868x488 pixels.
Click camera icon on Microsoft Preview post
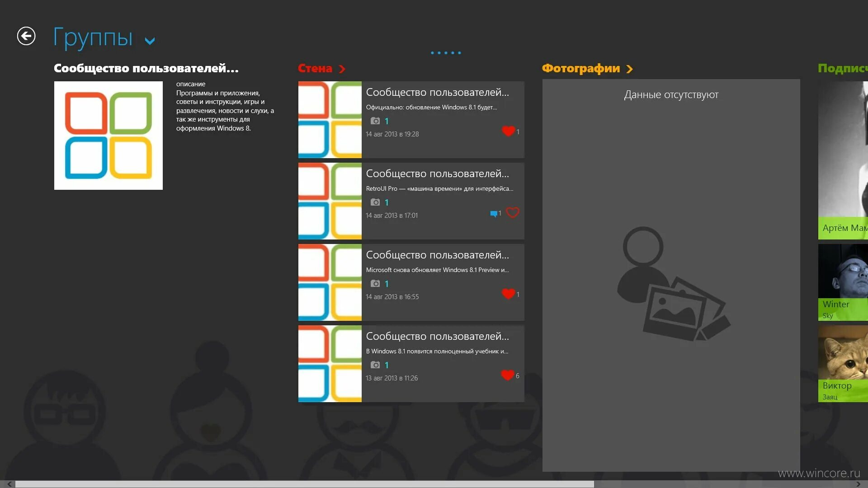375,283
